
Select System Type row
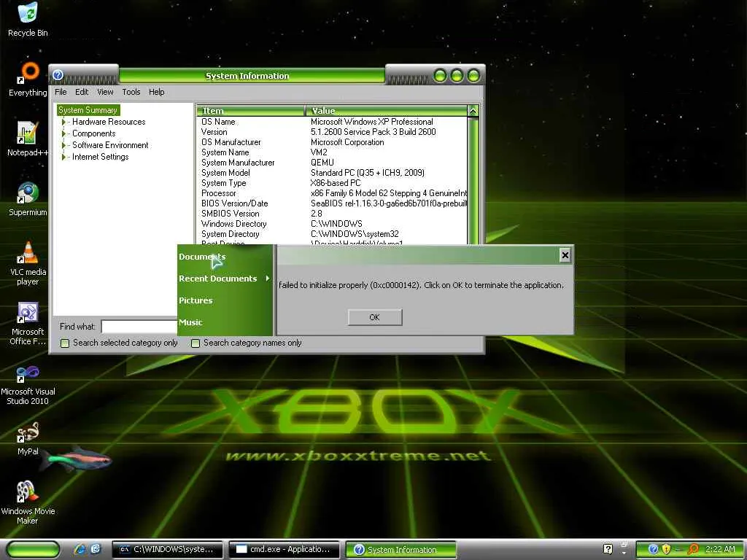pos(332,183)
